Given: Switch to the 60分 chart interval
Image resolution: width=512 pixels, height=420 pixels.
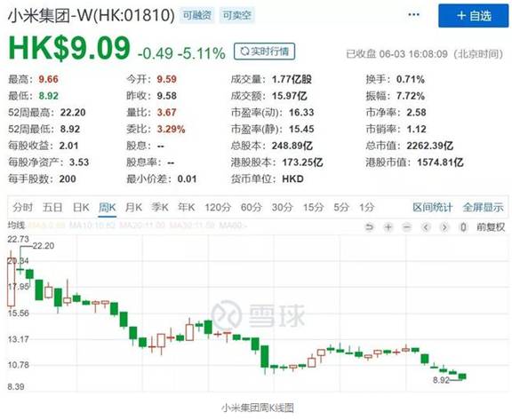Looking at the screenshot, I should [x=251, y=208].
